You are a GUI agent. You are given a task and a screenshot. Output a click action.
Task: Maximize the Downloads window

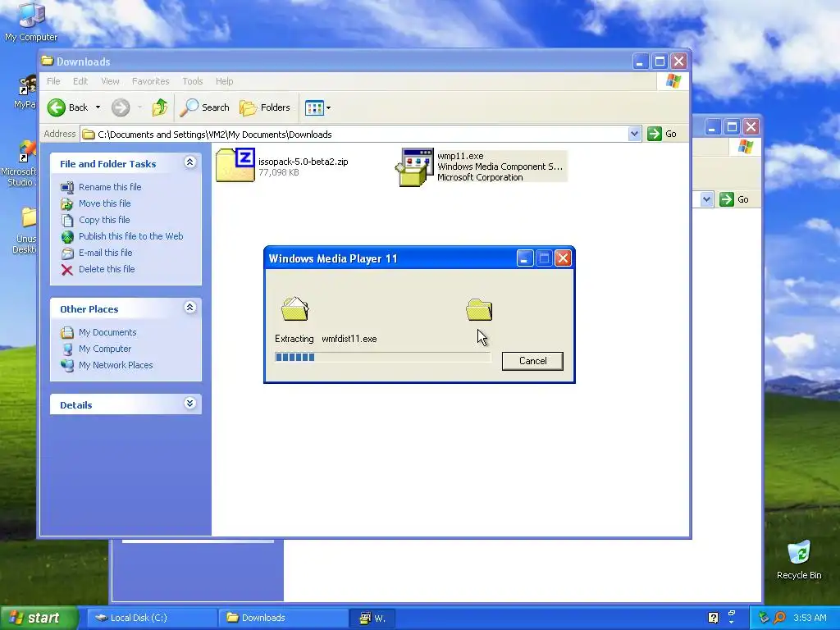coord(660,62)
